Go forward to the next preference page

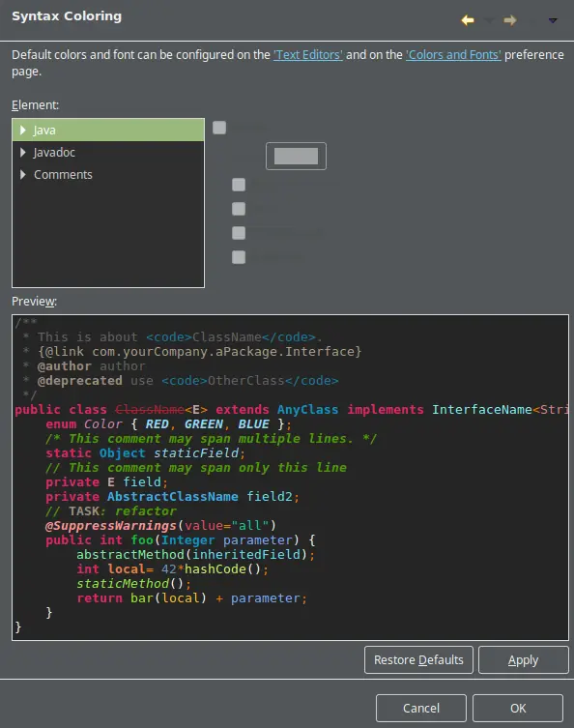pyautogui.click(x=510, y=20)
